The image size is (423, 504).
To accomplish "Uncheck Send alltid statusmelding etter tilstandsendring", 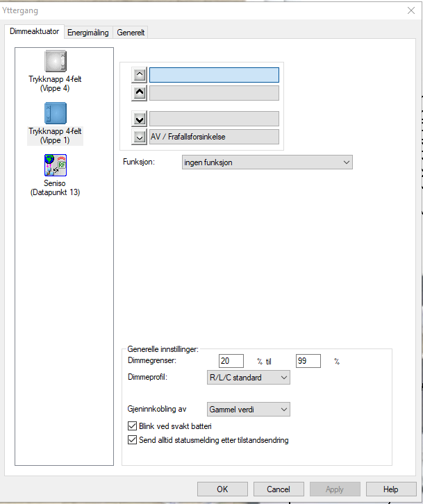I will [x=133, y=440].
